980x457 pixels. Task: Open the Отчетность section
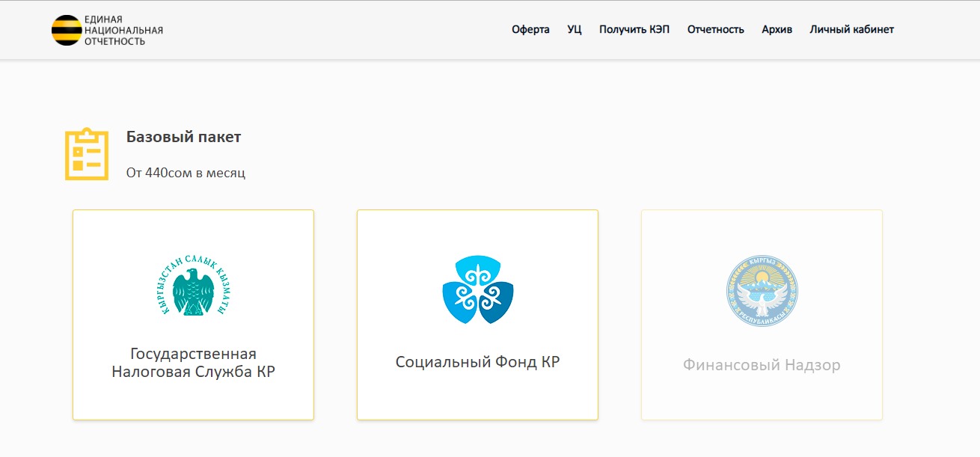(x=715, y=30)
